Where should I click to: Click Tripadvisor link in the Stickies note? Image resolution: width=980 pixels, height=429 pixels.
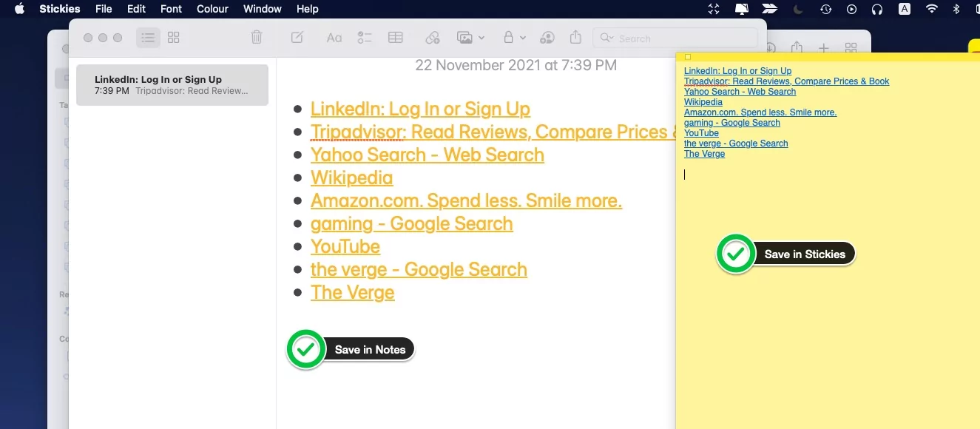pyautogui.click(x=786, y=81)
